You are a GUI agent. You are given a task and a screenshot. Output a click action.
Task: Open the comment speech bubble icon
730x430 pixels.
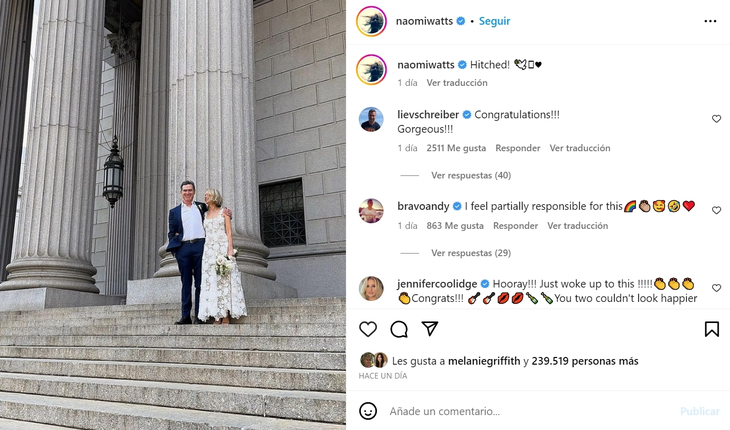[399, 329]
